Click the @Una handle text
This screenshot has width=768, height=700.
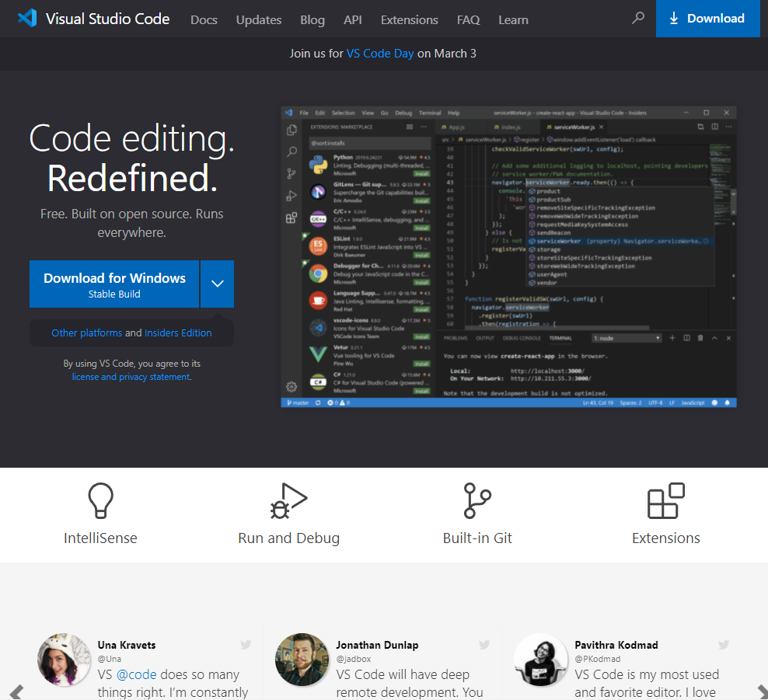tap(110, 659)
